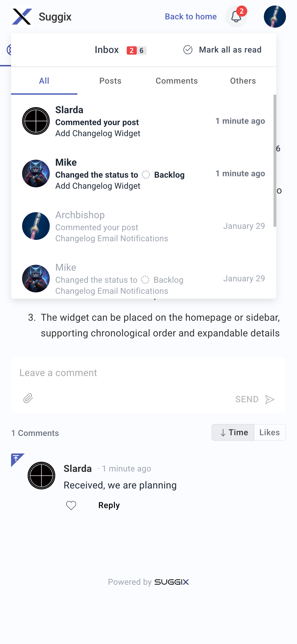This screenshot has width=297, height=644.
Task: Sort comments by Likes
Action: coord(270,432)
